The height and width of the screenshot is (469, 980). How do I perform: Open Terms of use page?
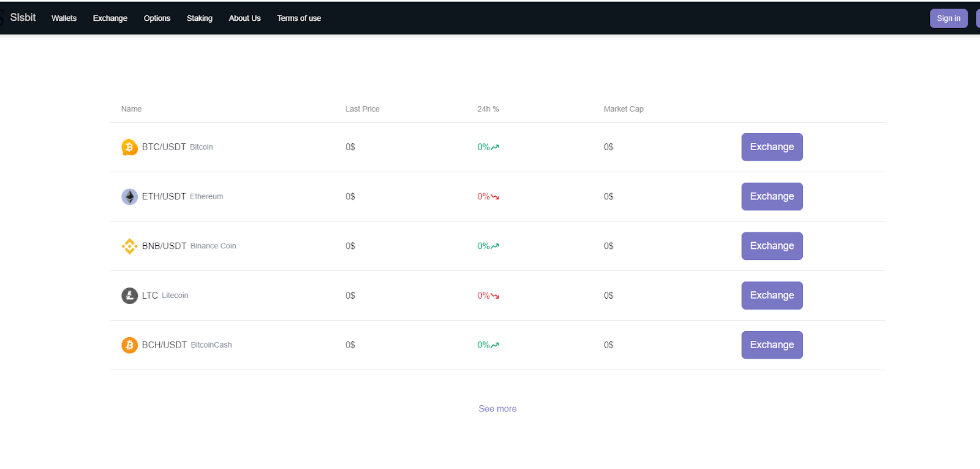pyautogui.click(x=299, y=18)
